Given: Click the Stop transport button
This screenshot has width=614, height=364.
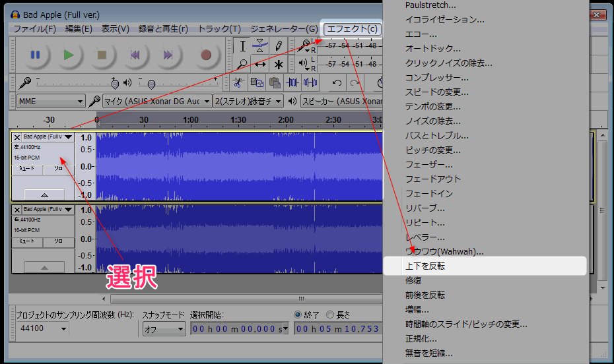Looking at the screenshot, I should click(x=102, y=55).
